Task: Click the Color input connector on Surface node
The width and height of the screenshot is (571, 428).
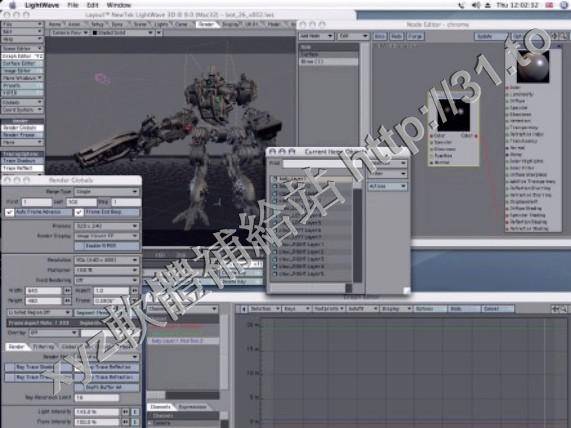Action: point(507,88)
